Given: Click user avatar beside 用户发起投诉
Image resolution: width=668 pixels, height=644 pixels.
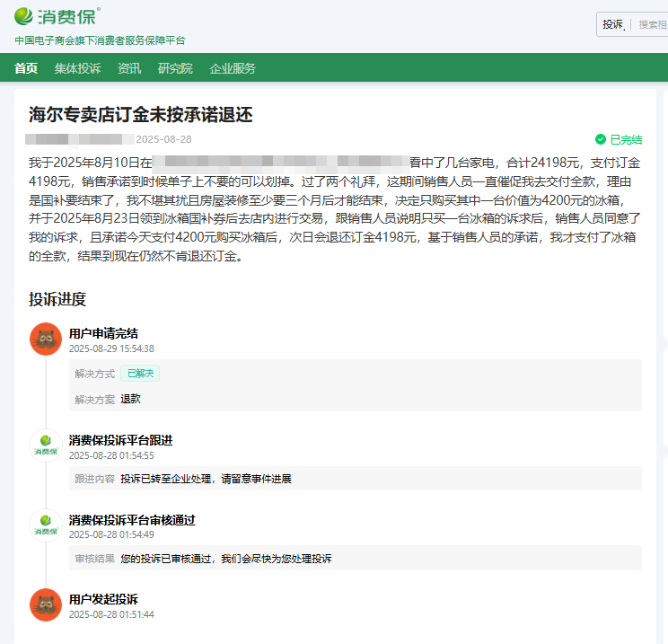Looking at the screenshot, I should pos(46,604).
